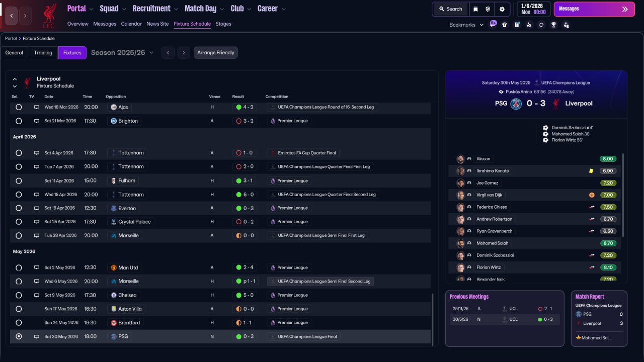Click the Liverpool FC club crest logo
The width and height of the screenshot is (644, 362).
pos(49,16)
